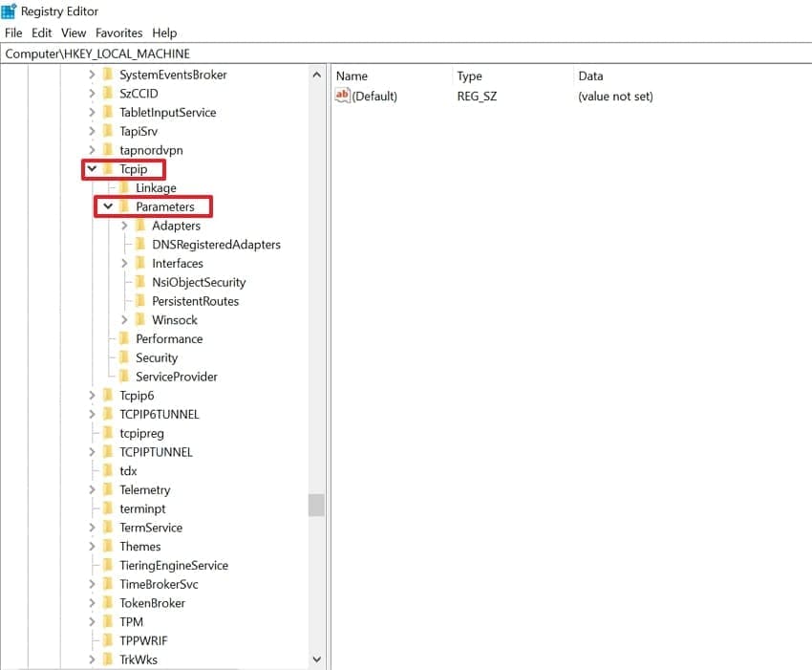Sort entries by the Name column header
Image resolution: width=812 pixels, height=670 pixels.
[x=352, y=76]
